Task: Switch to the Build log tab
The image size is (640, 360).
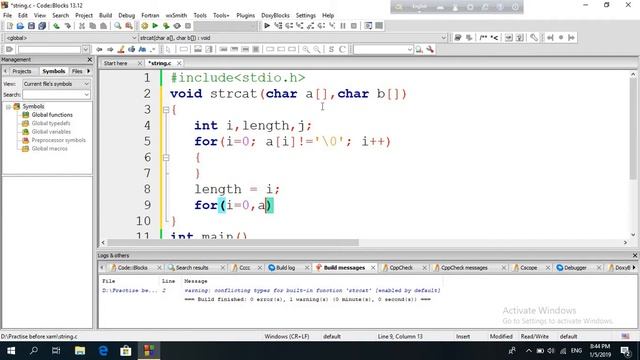Action: [285, 268]
